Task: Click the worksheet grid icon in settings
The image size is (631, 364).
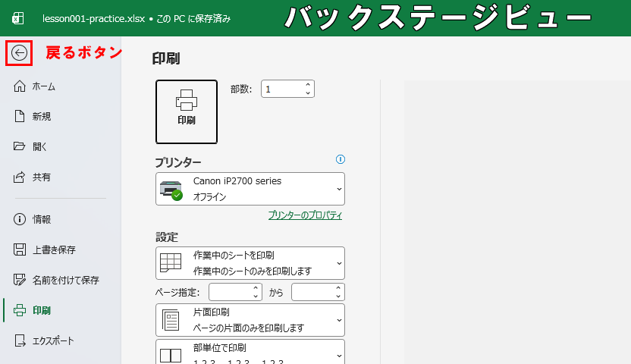Action: tap(171, 263)
